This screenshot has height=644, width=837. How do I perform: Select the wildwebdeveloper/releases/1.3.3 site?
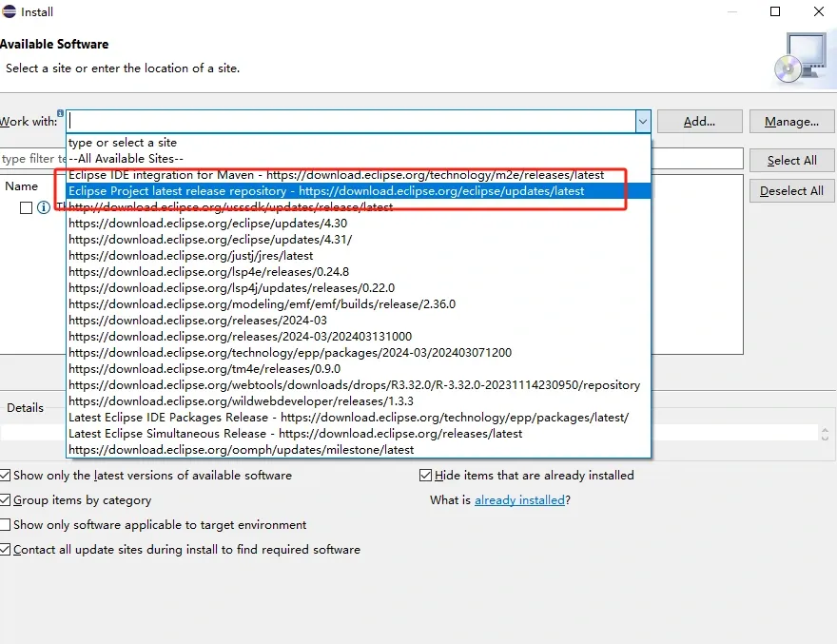pos(359,401)
